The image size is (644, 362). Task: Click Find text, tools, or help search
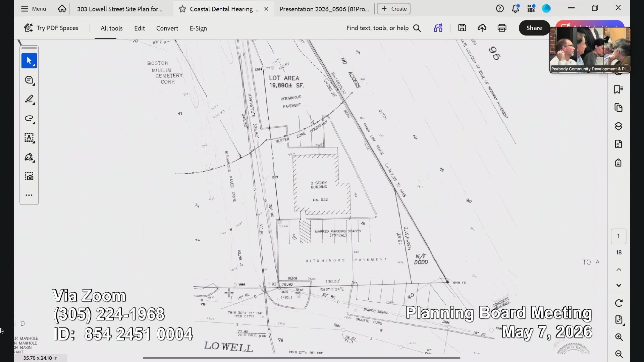click(x=383, y=28)
